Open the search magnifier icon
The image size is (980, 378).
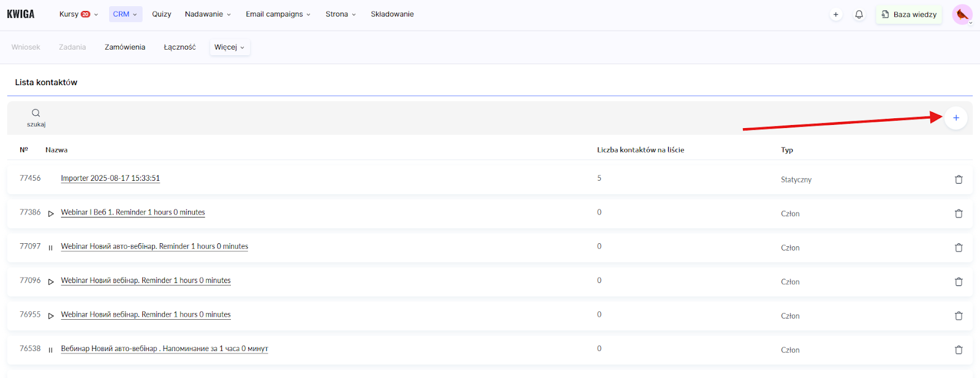pyautogui.click(x=36, y=113)
